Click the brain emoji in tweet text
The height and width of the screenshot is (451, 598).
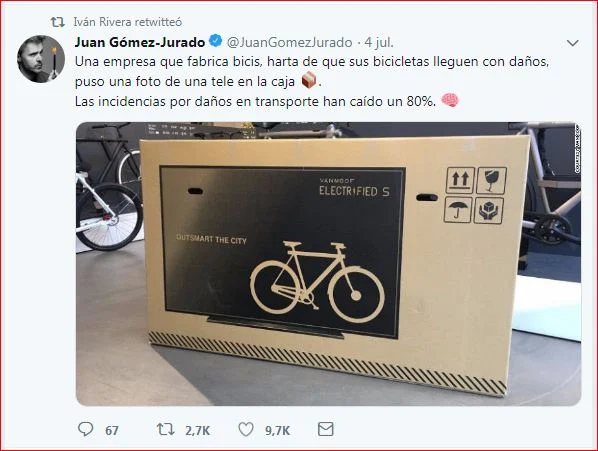[x=450, y=100]
